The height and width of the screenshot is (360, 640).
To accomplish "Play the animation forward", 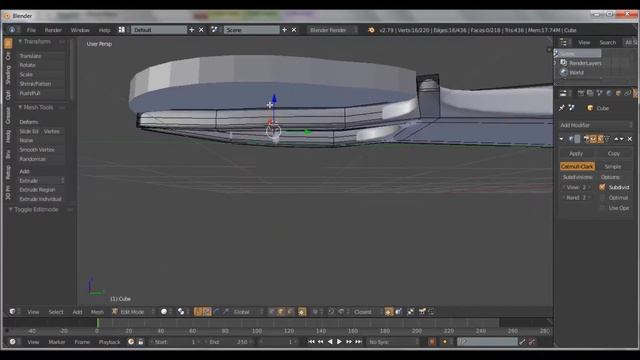I will [339, 342].
